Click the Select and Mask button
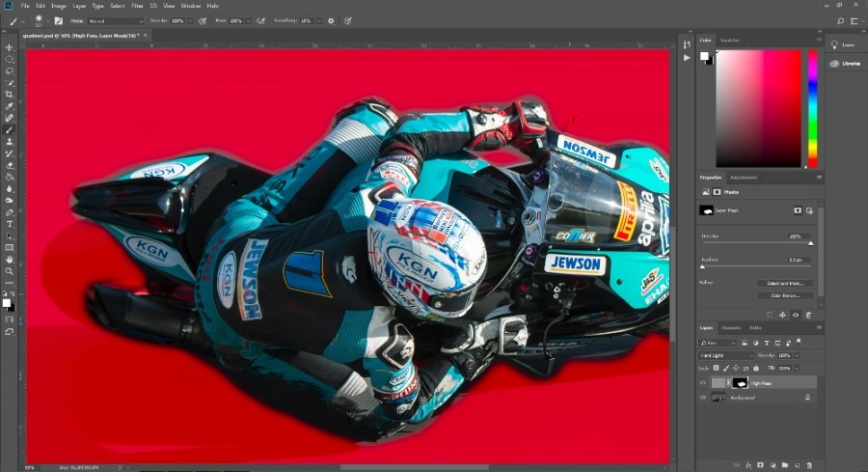The image size is (868, 472). coord(785,283)
